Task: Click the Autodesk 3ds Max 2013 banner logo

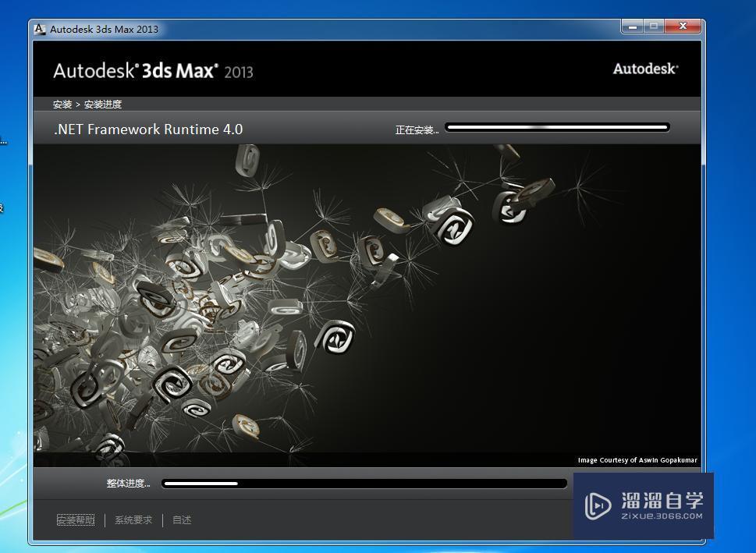Action: click(x=154, y=70)
